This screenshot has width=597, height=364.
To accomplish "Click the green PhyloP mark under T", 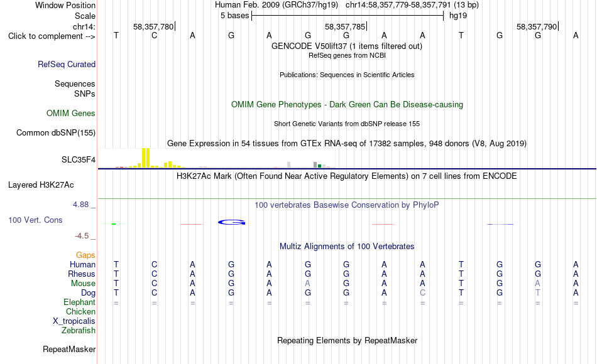I will point(114,224).
